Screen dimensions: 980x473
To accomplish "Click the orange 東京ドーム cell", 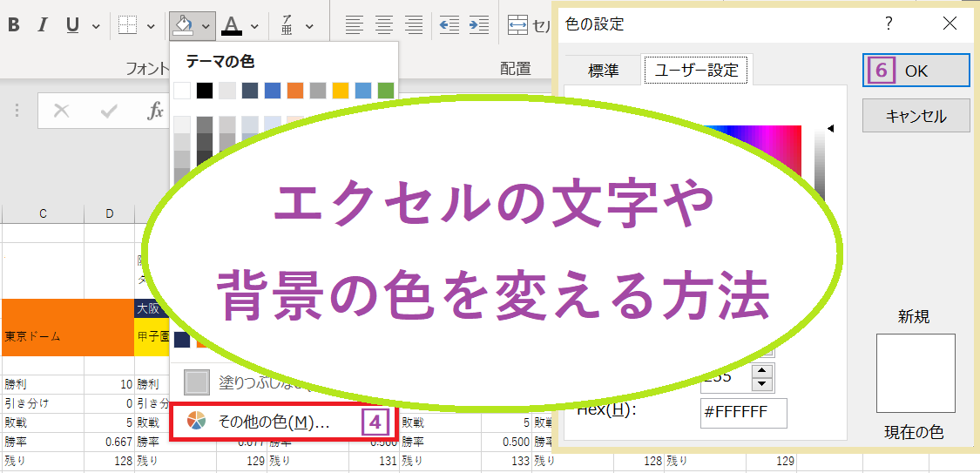I will (x=67, y=328).
